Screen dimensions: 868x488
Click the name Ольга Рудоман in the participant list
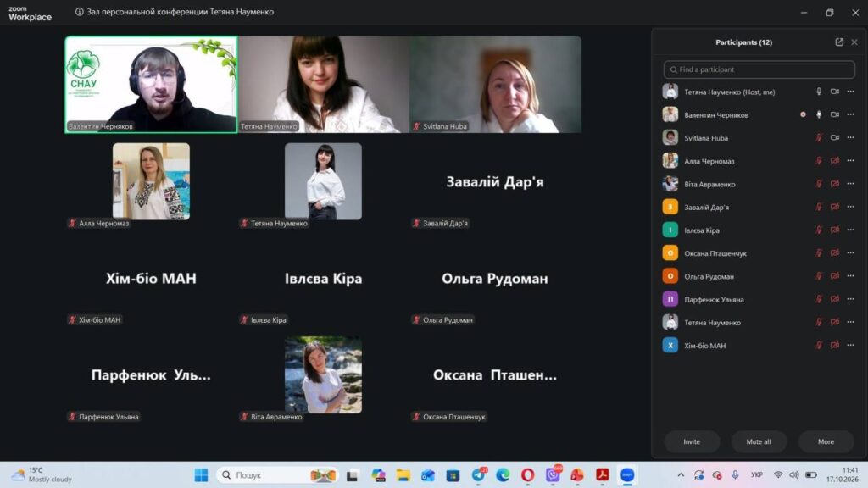tap(709, 277)
